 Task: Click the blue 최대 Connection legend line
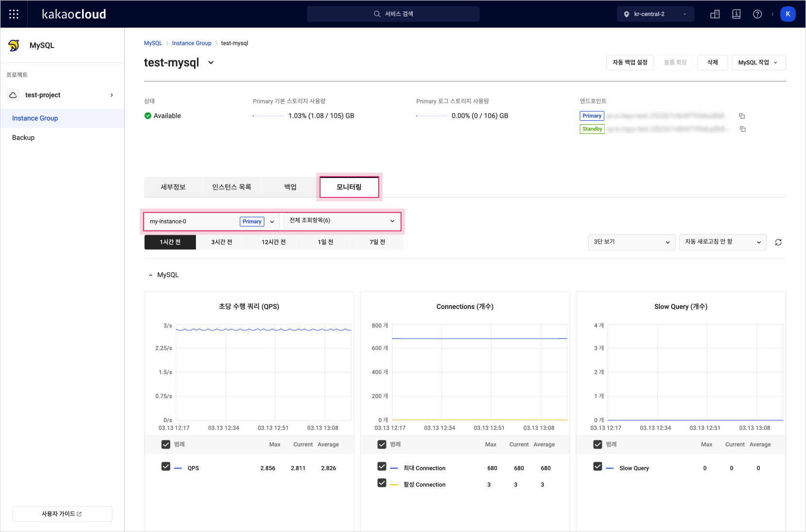[x=394, y=468]
